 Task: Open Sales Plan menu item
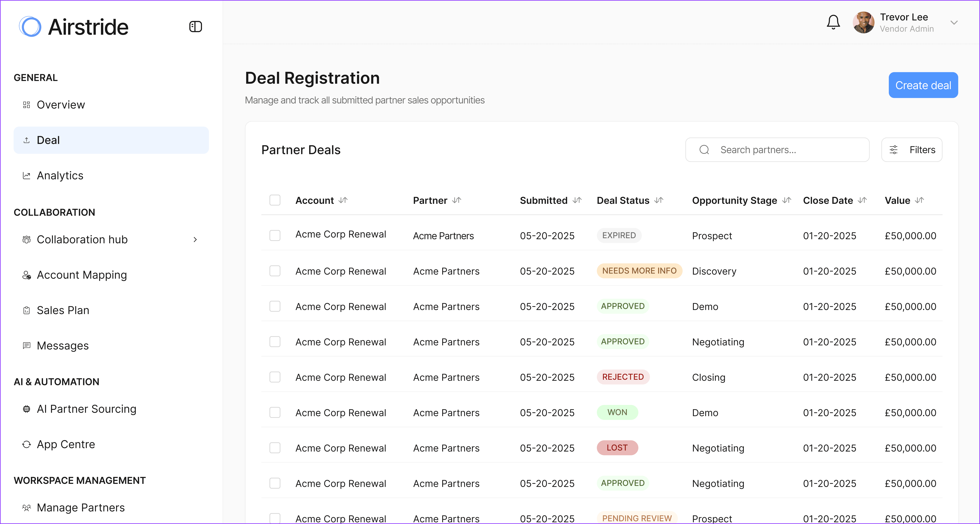pyautogui.click(x=63, y=310)
